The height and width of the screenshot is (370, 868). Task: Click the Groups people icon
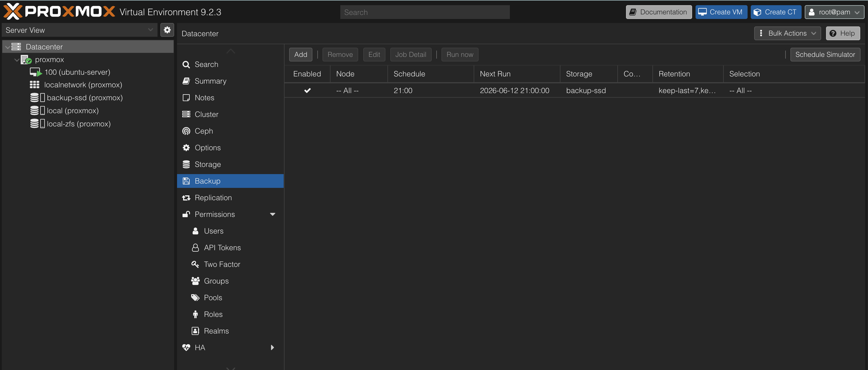[195, 281]
